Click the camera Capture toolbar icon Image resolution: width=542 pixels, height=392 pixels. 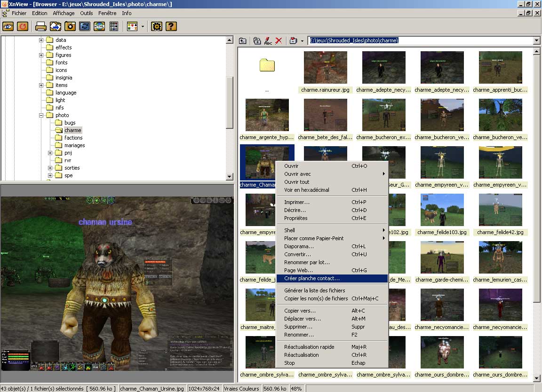70,26
